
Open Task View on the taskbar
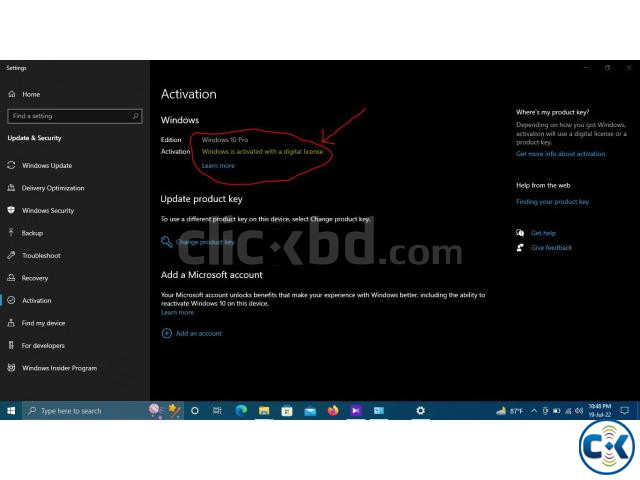217,411
